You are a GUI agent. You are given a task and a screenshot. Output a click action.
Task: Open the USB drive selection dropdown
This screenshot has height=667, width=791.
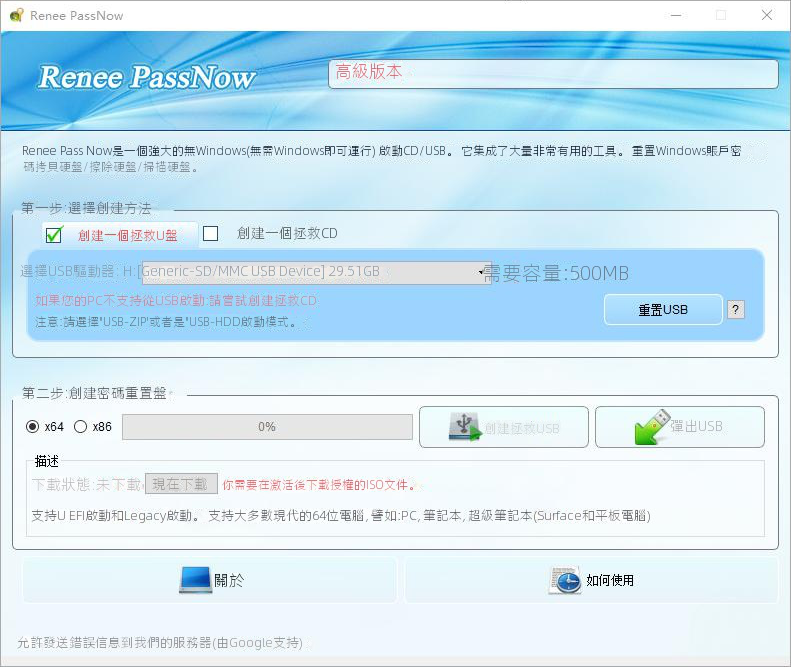tap(317, 272)
